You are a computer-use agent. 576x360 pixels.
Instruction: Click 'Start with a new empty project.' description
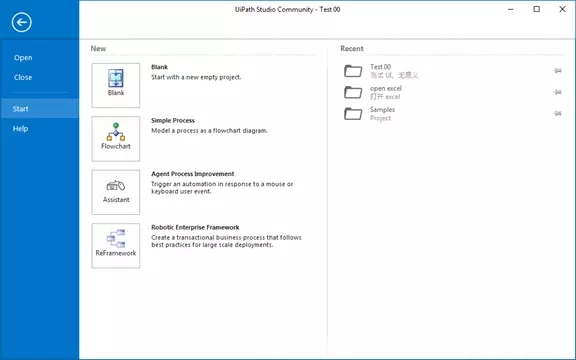196,77
